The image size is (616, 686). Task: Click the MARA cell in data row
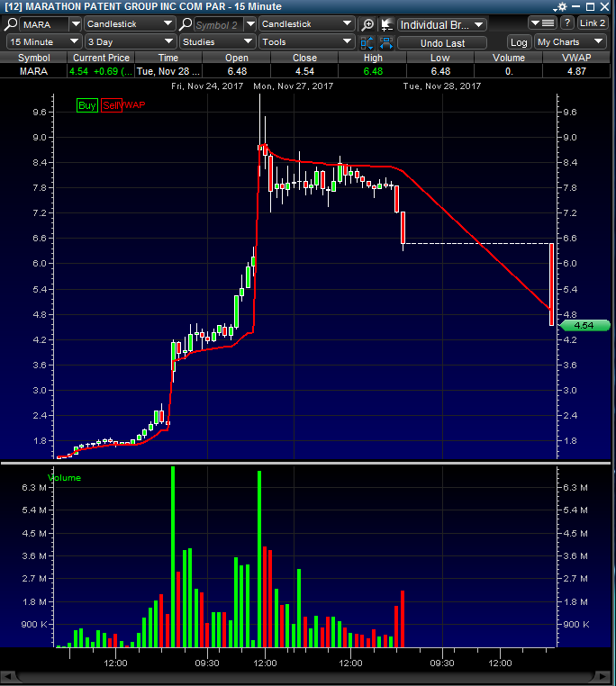click(33, 71)
